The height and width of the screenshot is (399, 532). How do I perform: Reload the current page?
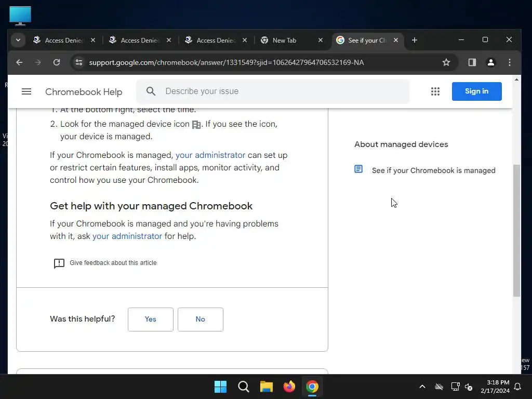[x=57, y=62]
